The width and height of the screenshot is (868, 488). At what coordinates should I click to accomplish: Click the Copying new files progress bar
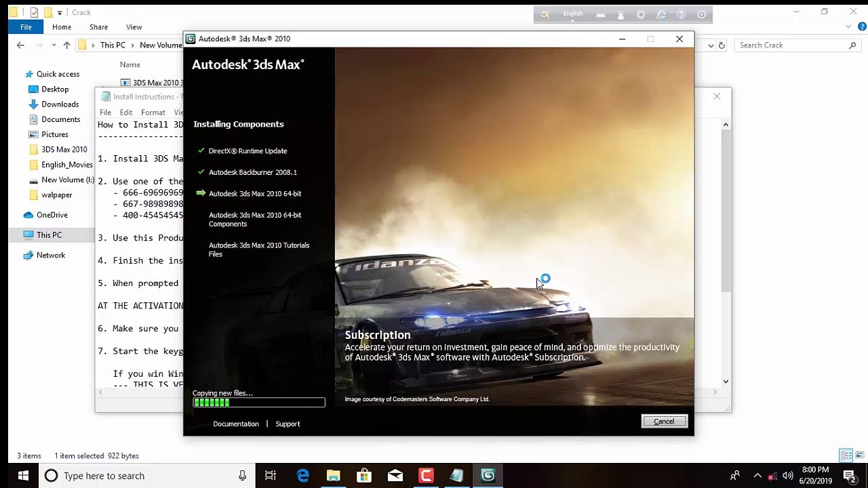pos(258,403)
